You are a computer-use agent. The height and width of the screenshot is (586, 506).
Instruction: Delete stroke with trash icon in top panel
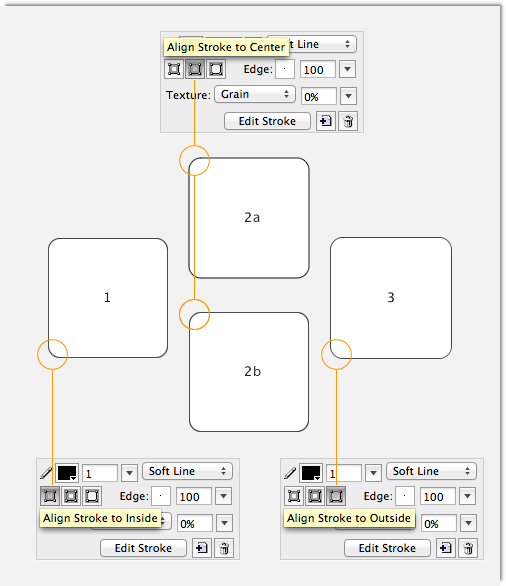(x=348, y=121)
